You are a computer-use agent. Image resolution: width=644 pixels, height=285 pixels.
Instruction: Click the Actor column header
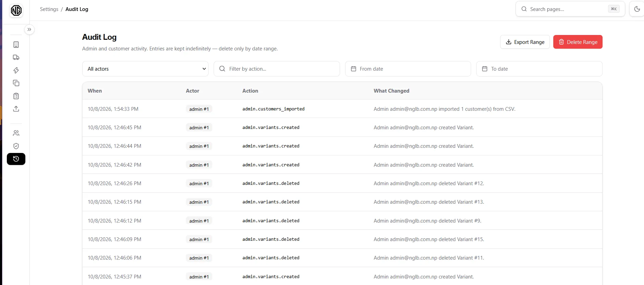[192, 91]
